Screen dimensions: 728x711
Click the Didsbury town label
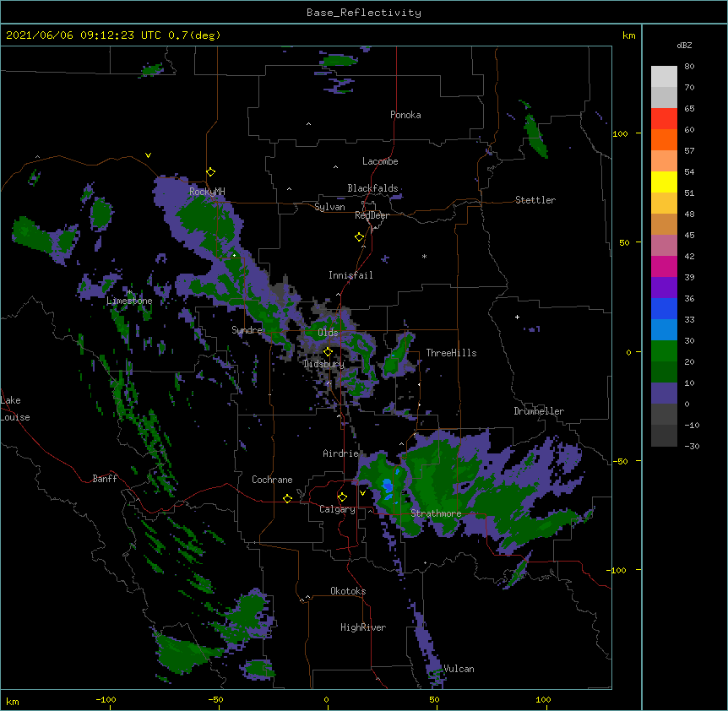[324, 364]
